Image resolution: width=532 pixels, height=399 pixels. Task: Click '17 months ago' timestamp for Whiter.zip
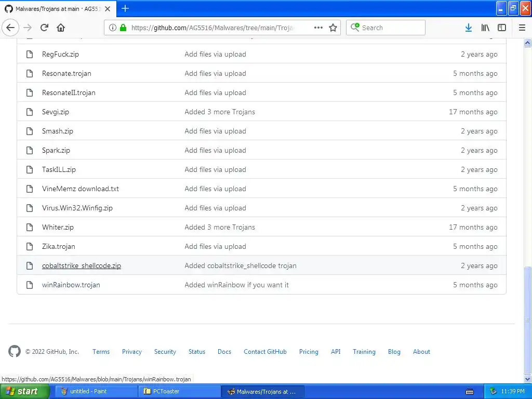click(x=473, y=228)
